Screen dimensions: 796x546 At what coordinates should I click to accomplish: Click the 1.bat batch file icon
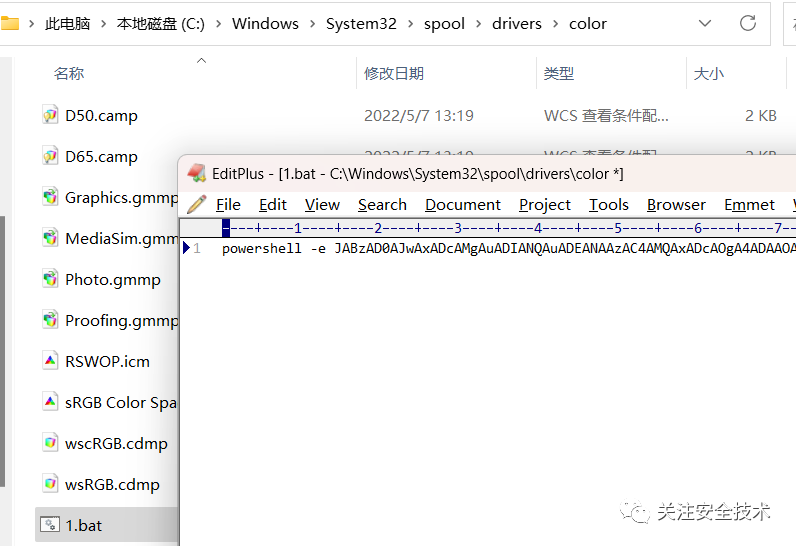point(50,525)
